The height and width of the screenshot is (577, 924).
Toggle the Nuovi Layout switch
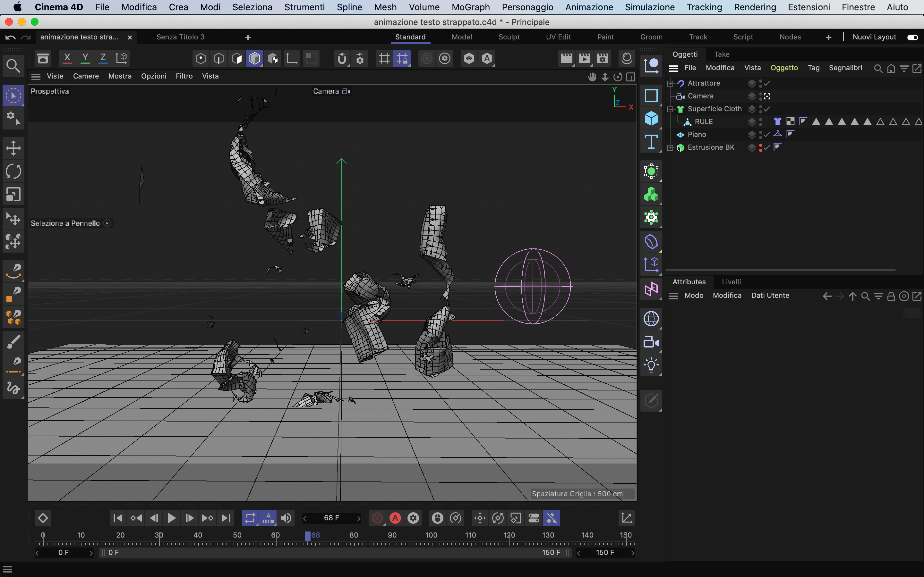(x=912, y=37)
